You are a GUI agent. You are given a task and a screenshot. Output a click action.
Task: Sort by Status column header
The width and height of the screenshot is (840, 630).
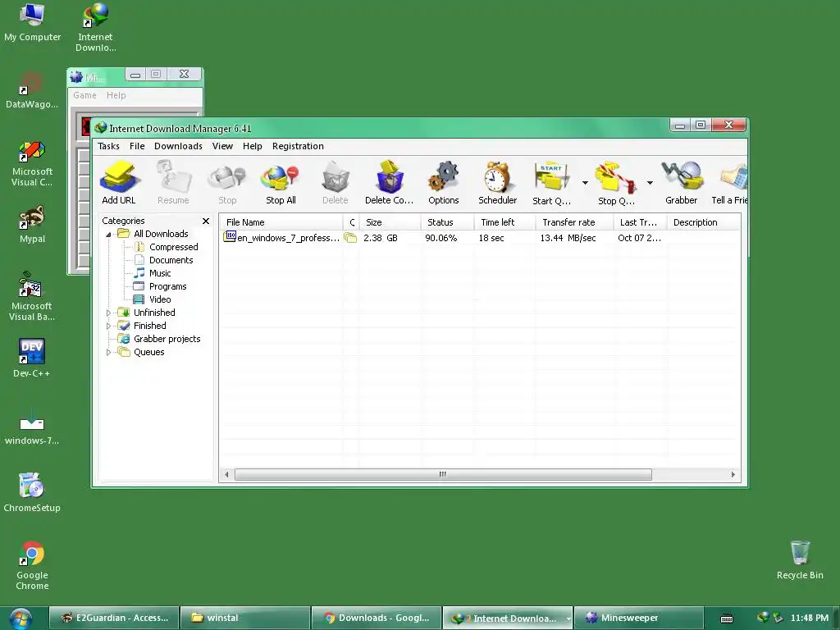[x=447, y=222]
